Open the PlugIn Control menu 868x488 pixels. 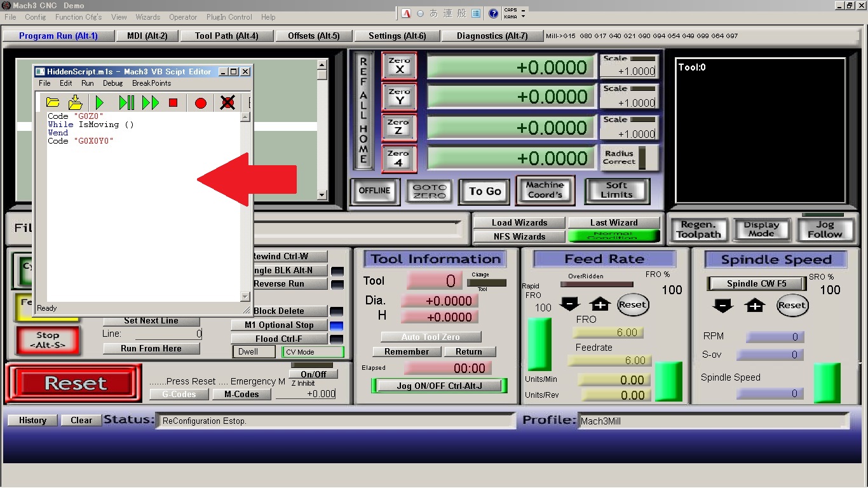pos(229,17)
